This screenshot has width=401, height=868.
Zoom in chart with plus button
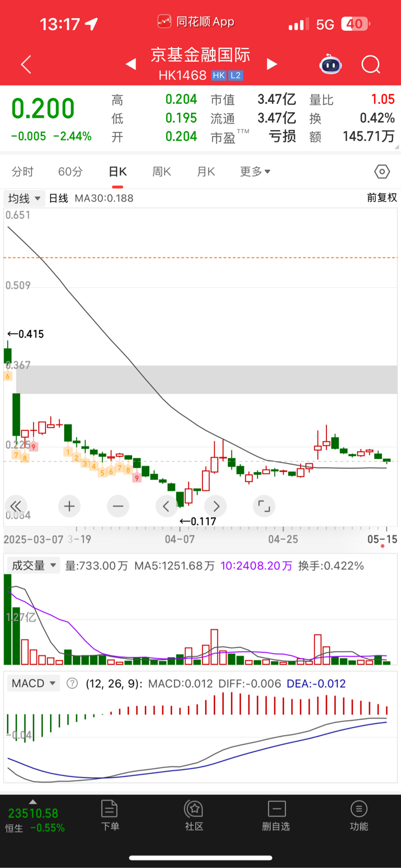69,506
